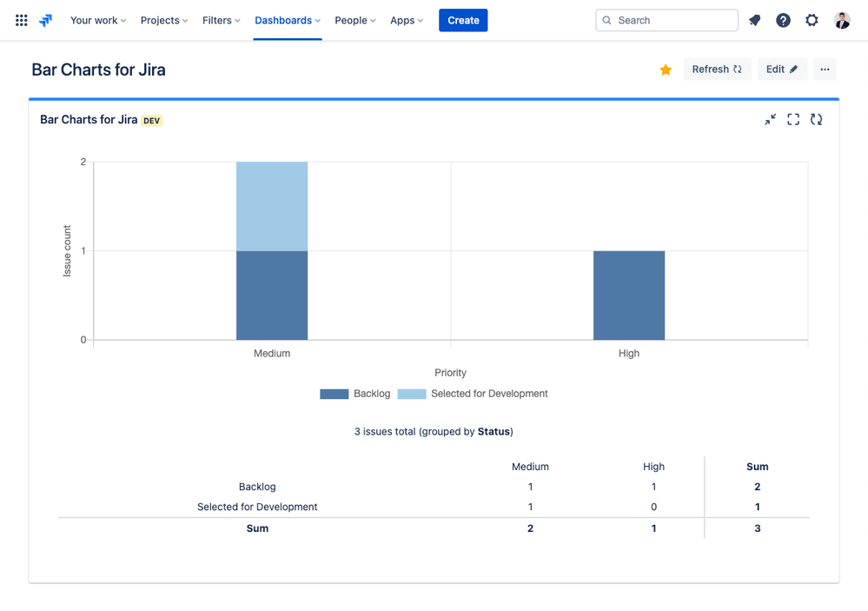The width and height of the screenshot is (868, 611).
Task: Expand the People menu
Action: [354, 21]
